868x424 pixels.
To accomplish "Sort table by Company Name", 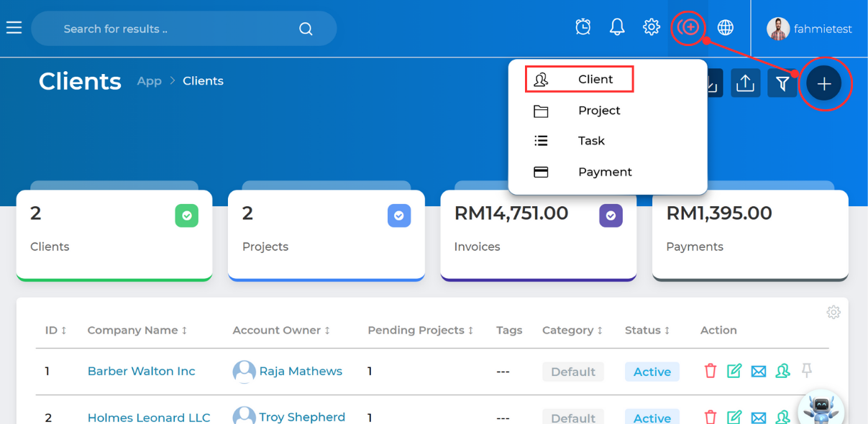I will pos(137,330).
